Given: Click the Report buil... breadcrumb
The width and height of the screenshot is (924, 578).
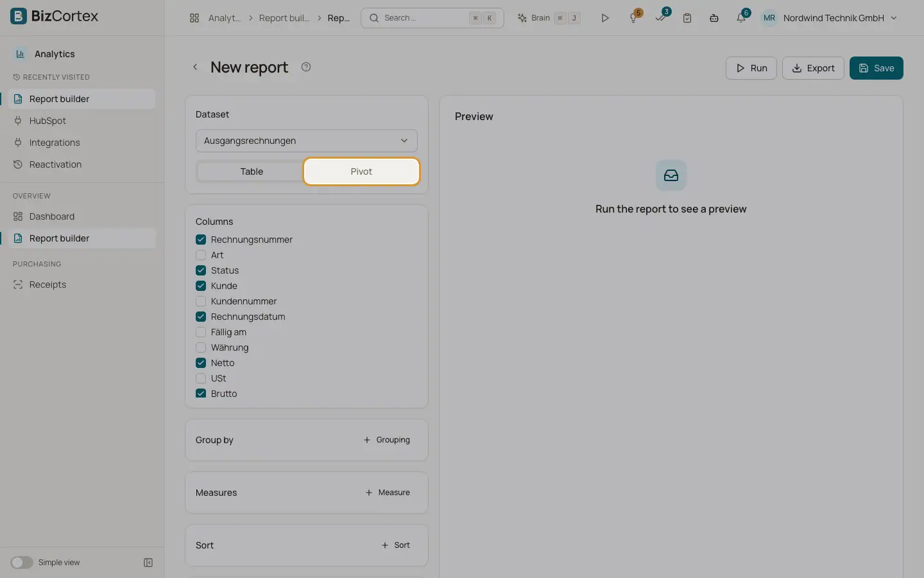Looking at the screenshot, I should click(284, 18).
